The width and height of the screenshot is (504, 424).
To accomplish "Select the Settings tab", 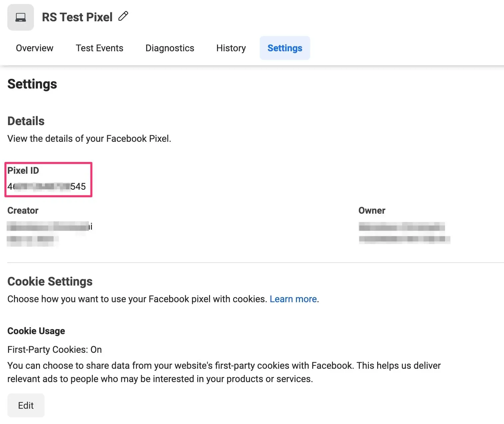I will (285, 48).
